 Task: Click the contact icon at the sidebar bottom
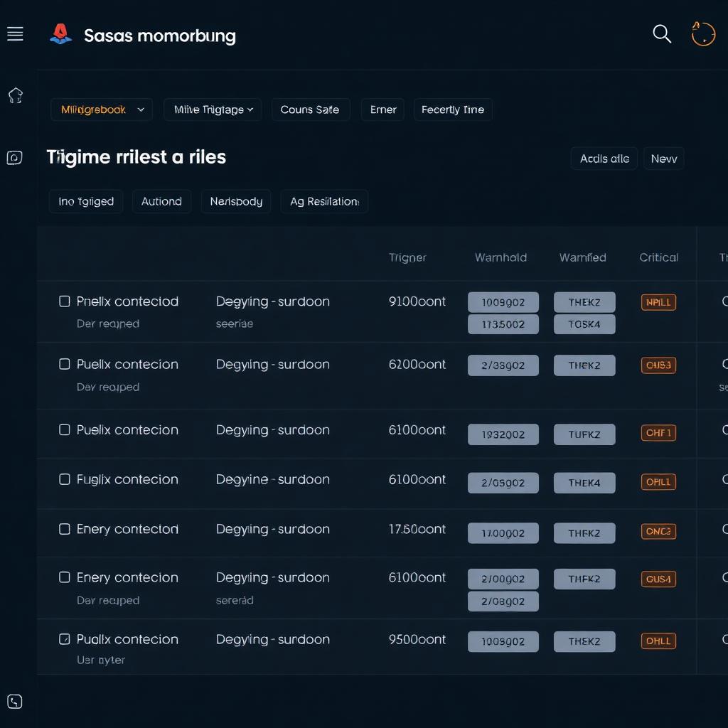click(15, 701)
